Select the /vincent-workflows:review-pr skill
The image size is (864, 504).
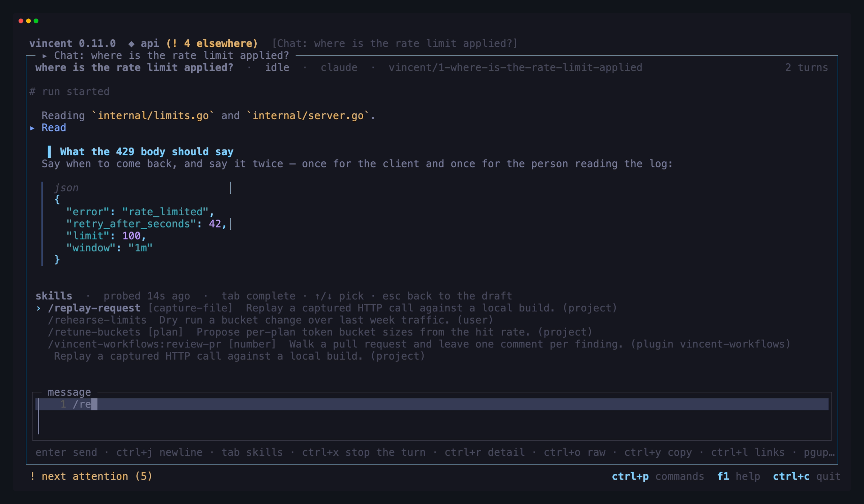[419, 344]
